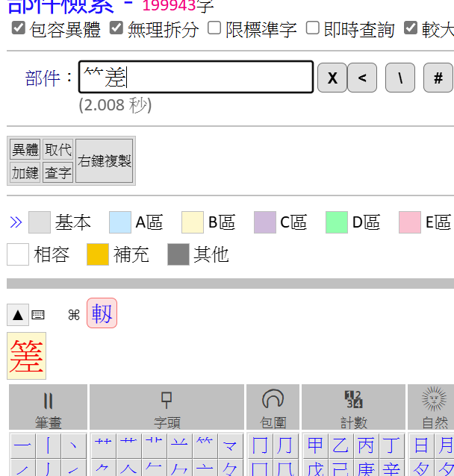Open the 筆畫 strokes category icon
Screen dimensions: 454x476
pyautogui.click(x=48, y=401)
